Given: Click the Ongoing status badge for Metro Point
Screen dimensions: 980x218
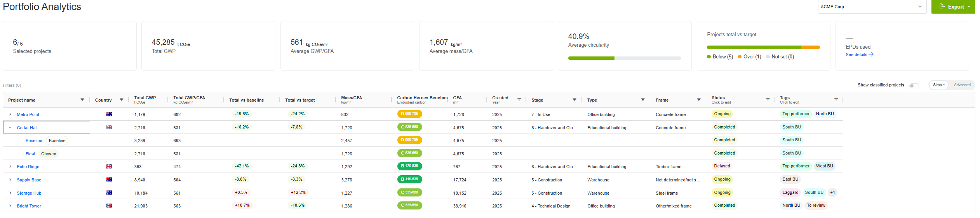Looking at the screenshot, I should point(722,114).
